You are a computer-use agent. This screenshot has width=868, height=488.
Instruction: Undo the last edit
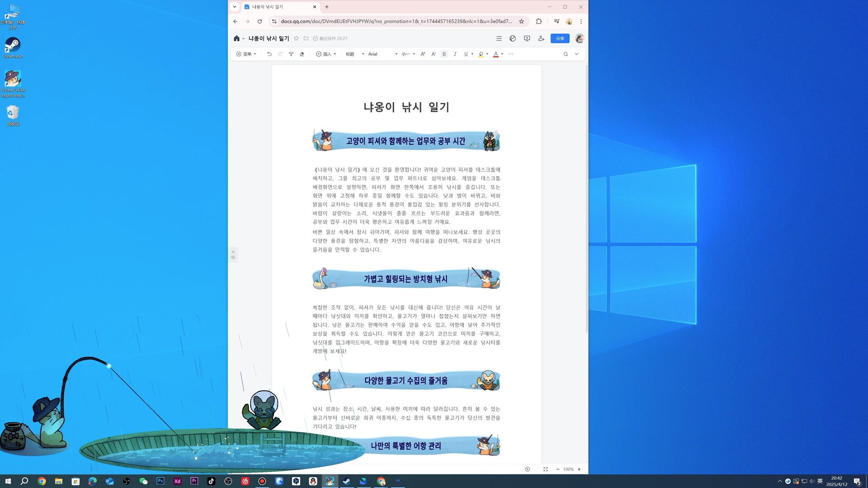click(x=269, y=54)
